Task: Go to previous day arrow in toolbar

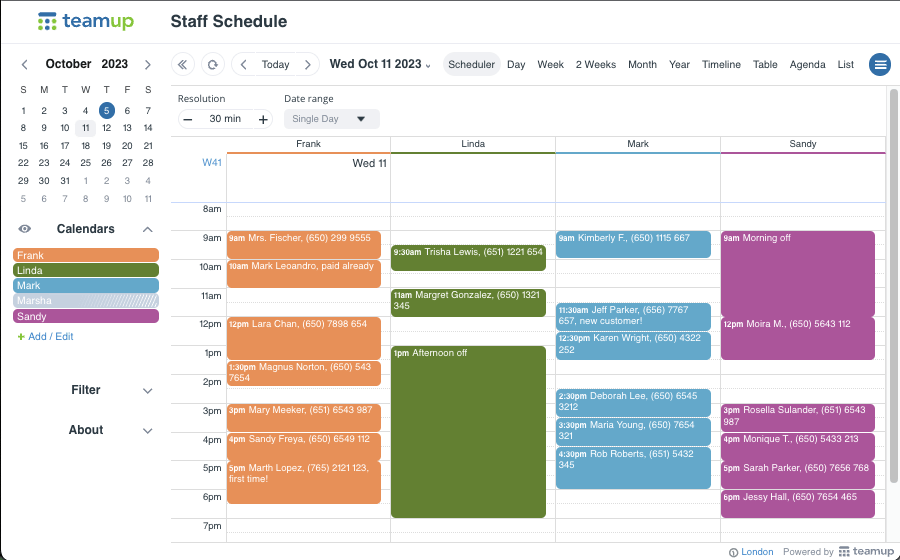Action: tap(243, 64)
